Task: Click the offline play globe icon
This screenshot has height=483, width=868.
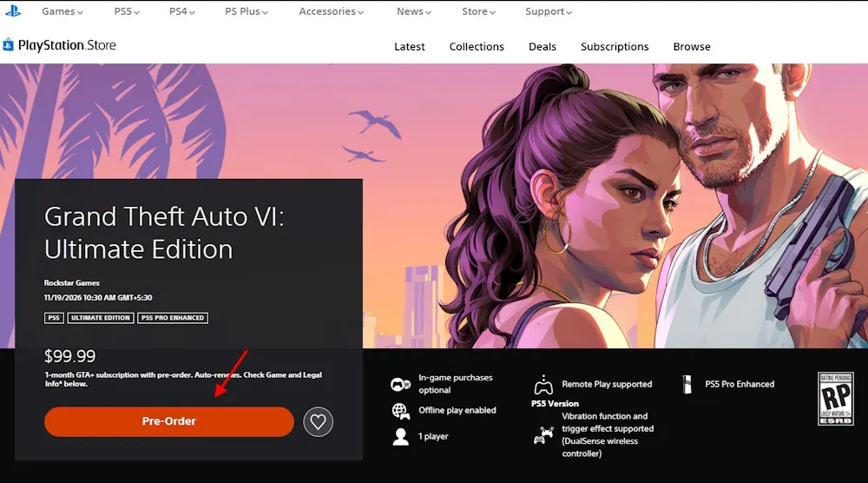Action: (401, 411)
